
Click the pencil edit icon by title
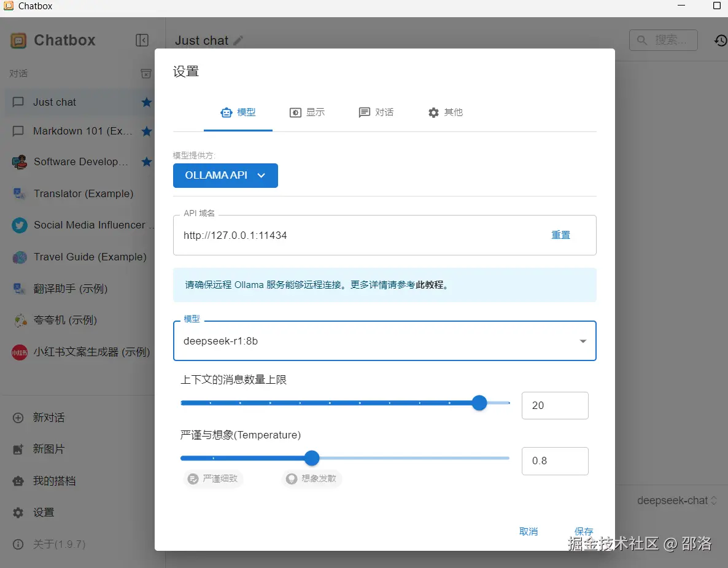[x=238, y=41]
